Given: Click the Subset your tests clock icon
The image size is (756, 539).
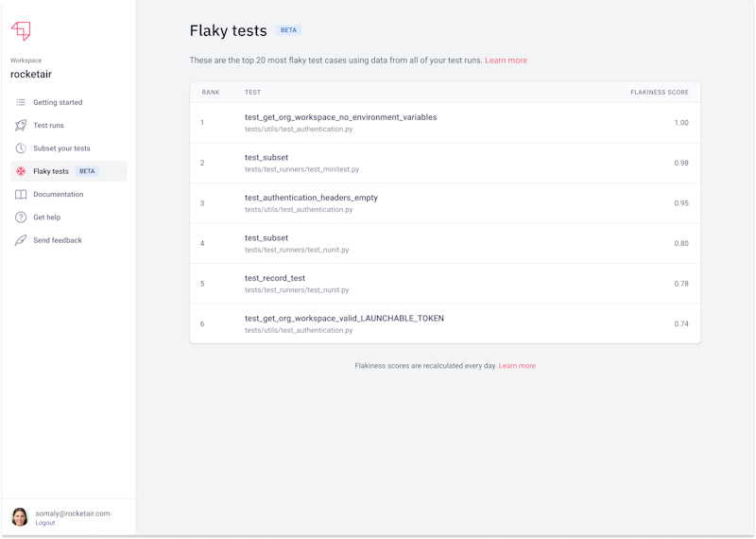Looking at the screenshot, I should [21, 148].
